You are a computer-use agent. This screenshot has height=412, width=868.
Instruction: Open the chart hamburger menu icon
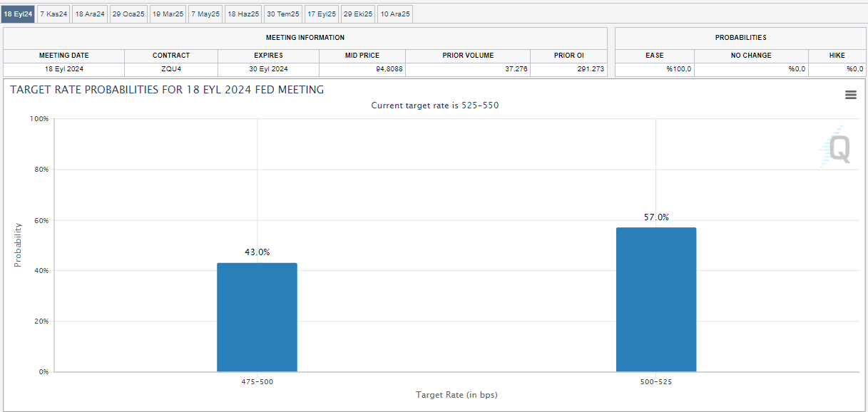coord(850,95)
